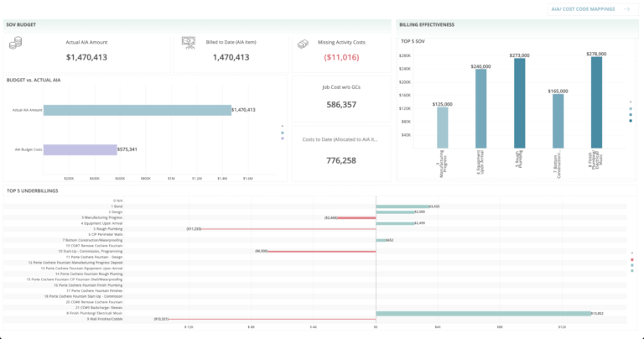Click the $278,000 Finish Plumbing bar in Top 5 SOV
The image size is (644, 339).
pyautogui.click(x=595, y=100)
